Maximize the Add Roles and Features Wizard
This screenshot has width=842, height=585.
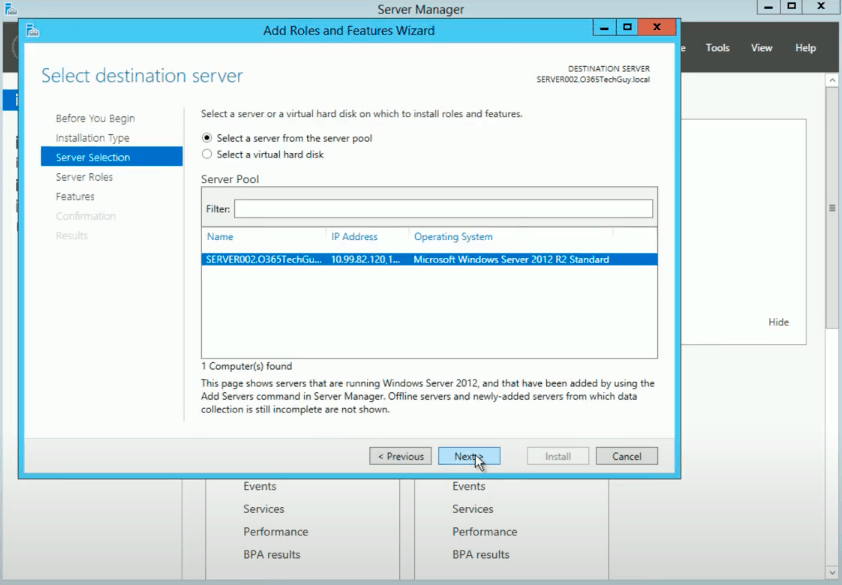[x=627, y=27]
